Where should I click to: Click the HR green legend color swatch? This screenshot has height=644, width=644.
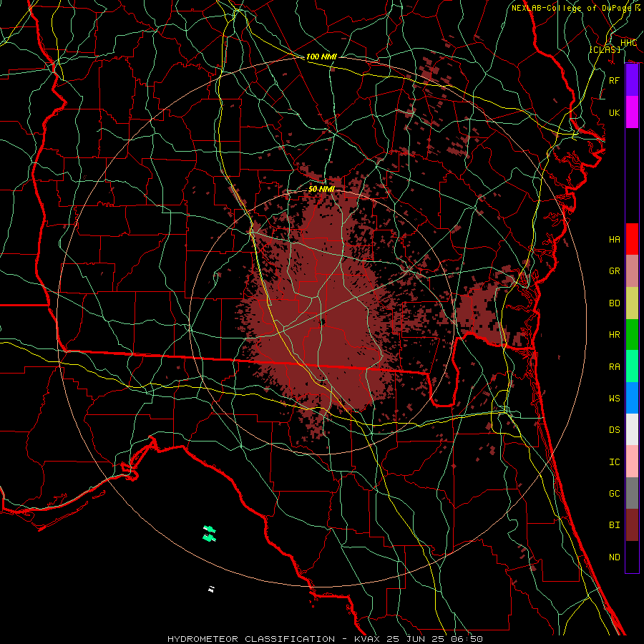pos(632,335)
